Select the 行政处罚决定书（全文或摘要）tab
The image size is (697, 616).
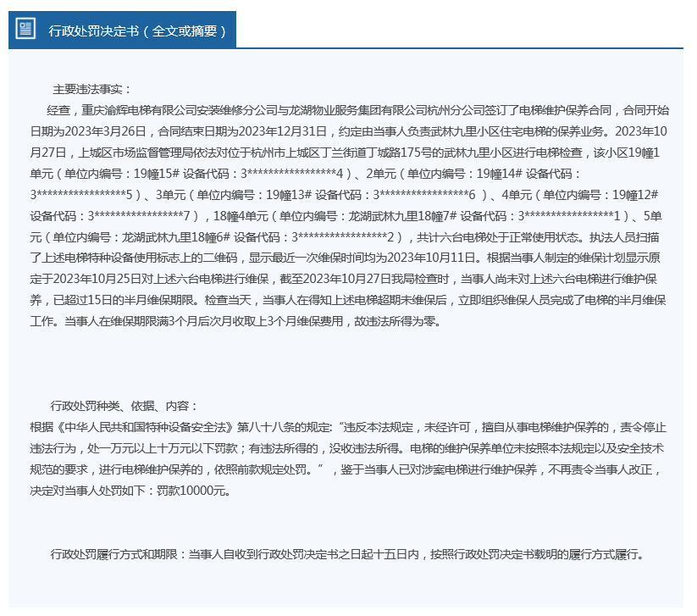point(122,30)
